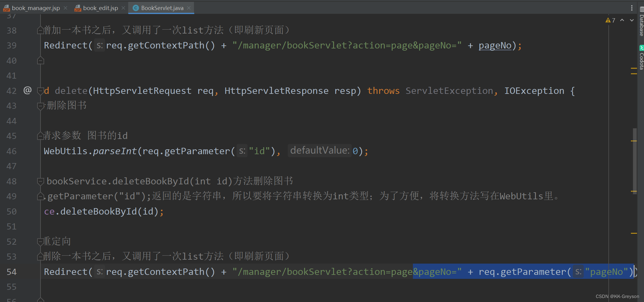
Task: Toggle the fold marker on line 45
Action: pyautogui.click(x=40, y=136)
